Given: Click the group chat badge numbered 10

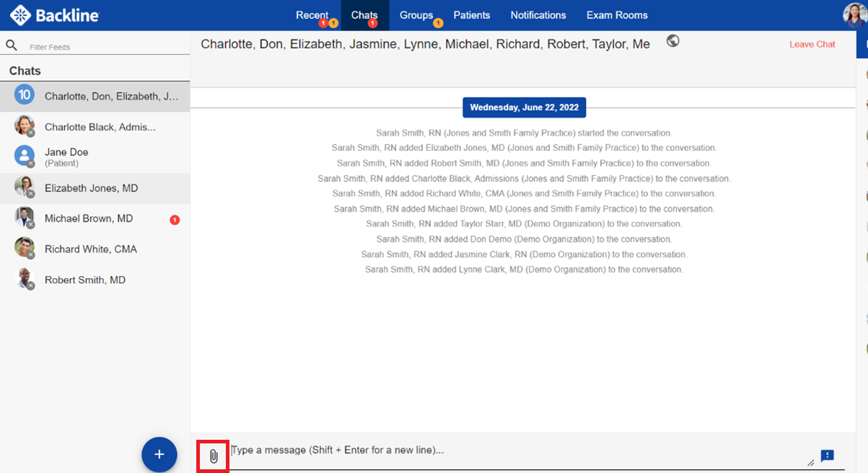Looking at the screenshot, I should (x=25, y=95).
